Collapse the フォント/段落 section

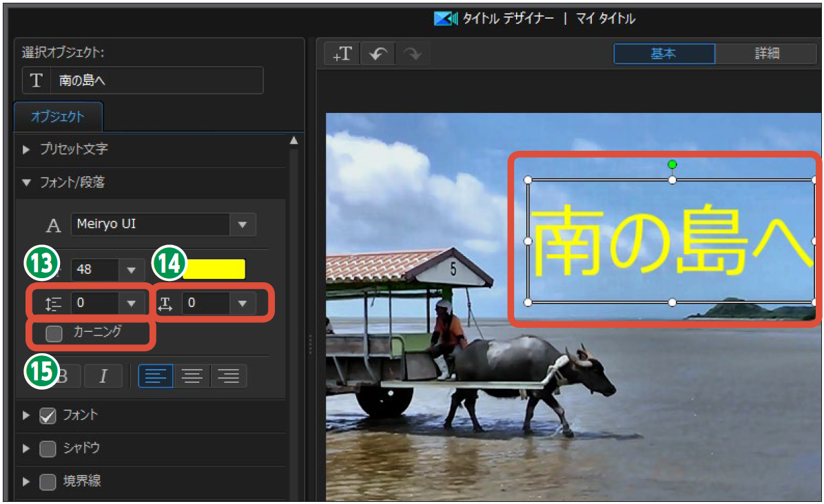coord(27,183)
